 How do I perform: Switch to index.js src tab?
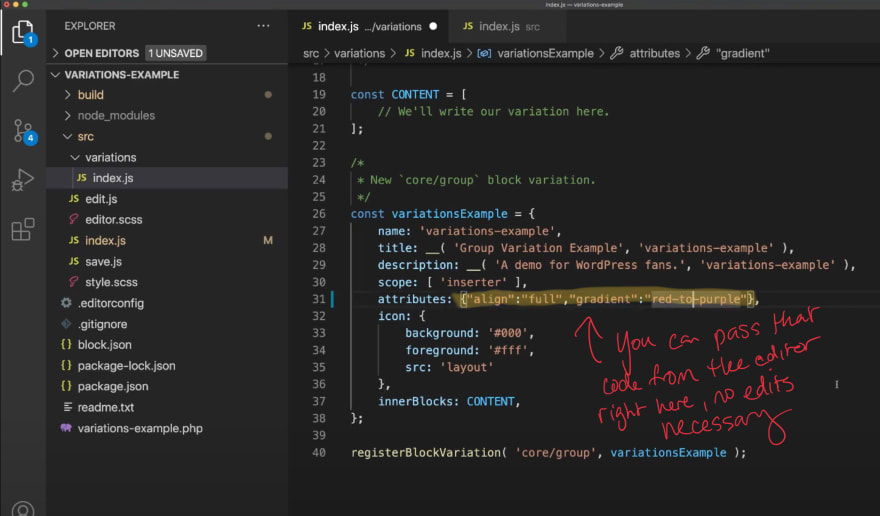pos(507,26)
